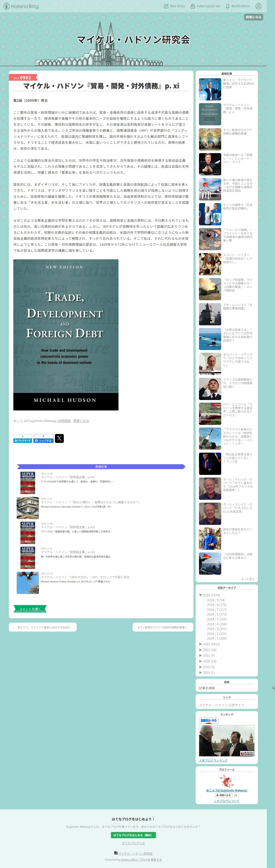Open related article 超帝国主義 p.447
The image size is (275, 868).
[68, 477]
